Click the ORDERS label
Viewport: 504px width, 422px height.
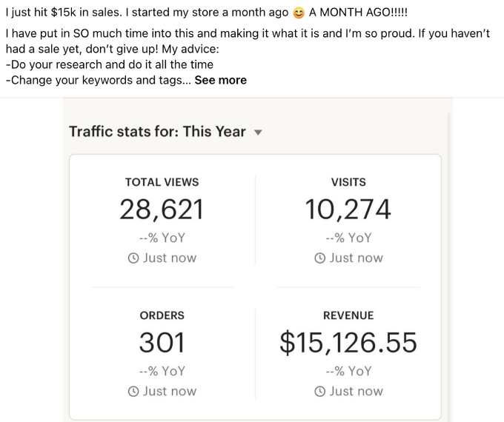point(162,315)
